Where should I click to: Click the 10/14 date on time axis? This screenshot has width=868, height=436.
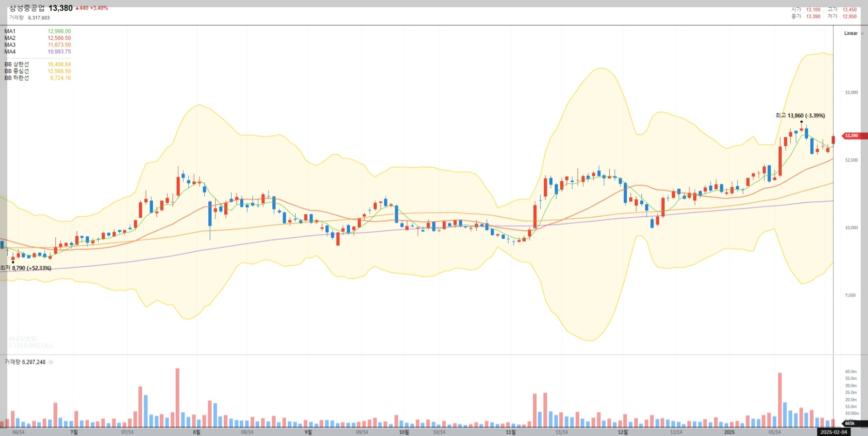point(439,432)
